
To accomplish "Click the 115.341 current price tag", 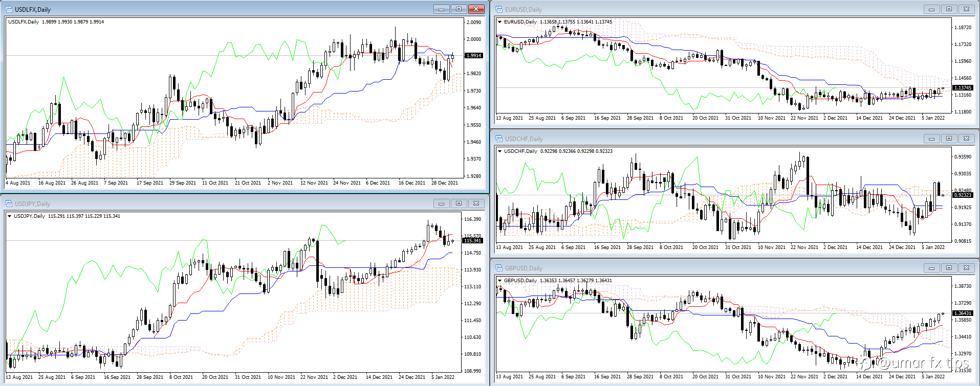I will tap(472, 241).
